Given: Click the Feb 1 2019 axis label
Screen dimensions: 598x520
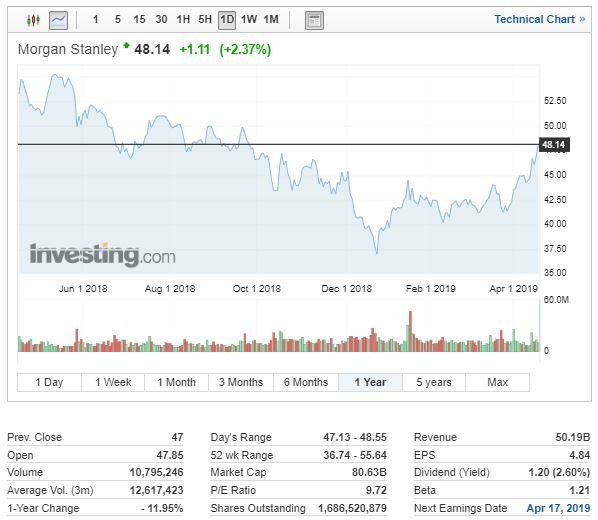Looking at the screenshot, I should pos(431,288).
